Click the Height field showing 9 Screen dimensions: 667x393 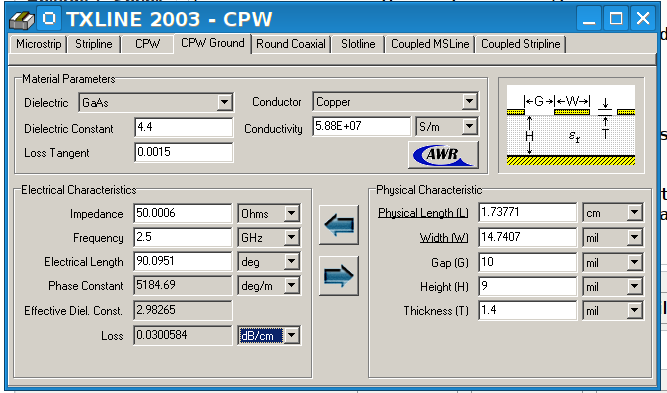(x=527, y=287)
